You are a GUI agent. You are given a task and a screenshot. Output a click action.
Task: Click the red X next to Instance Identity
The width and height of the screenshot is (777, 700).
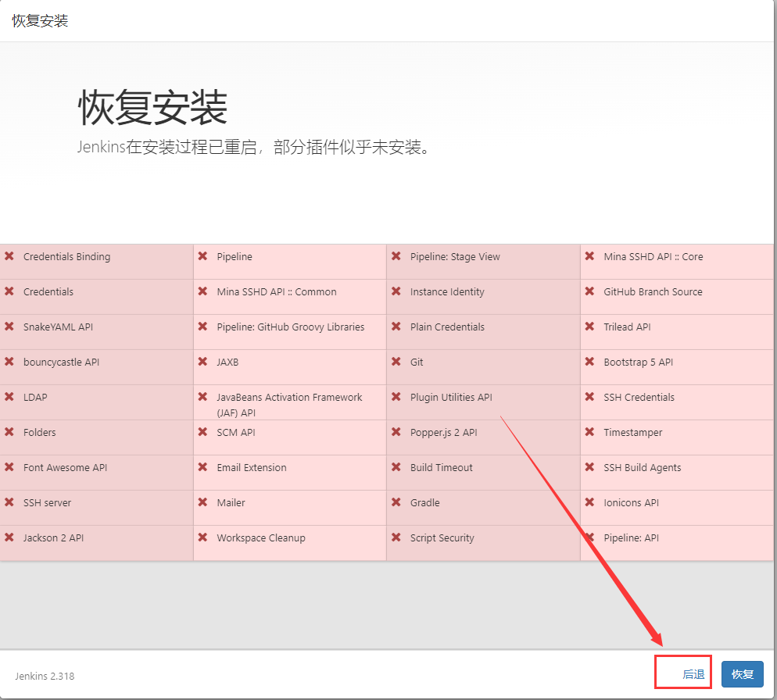tap(396, 291)
